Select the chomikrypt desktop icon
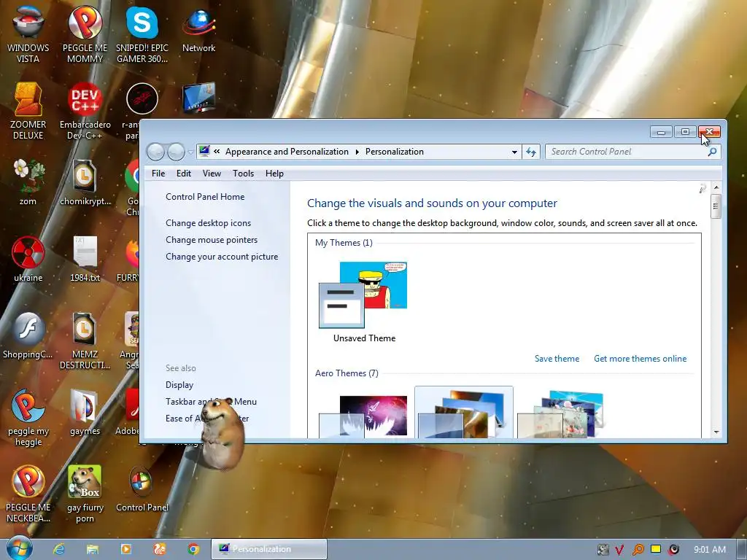 click(x=85, y=182)
